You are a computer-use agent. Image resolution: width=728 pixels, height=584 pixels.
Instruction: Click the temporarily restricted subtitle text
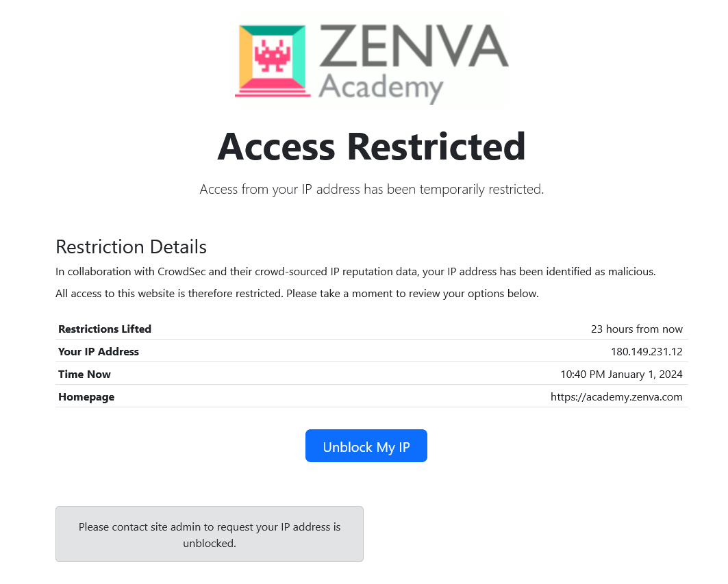[x=371, y=190]
